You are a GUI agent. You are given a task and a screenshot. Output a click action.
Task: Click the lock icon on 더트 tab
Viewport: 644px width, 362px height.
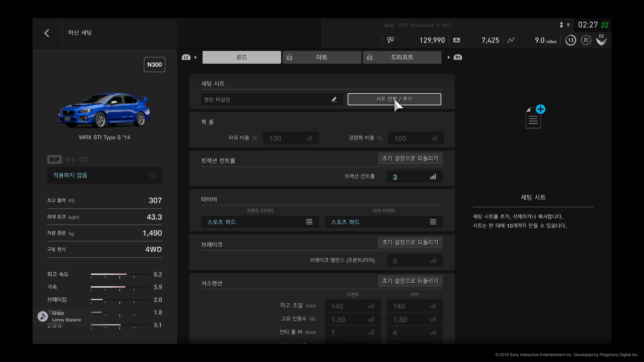coord(289,57)
